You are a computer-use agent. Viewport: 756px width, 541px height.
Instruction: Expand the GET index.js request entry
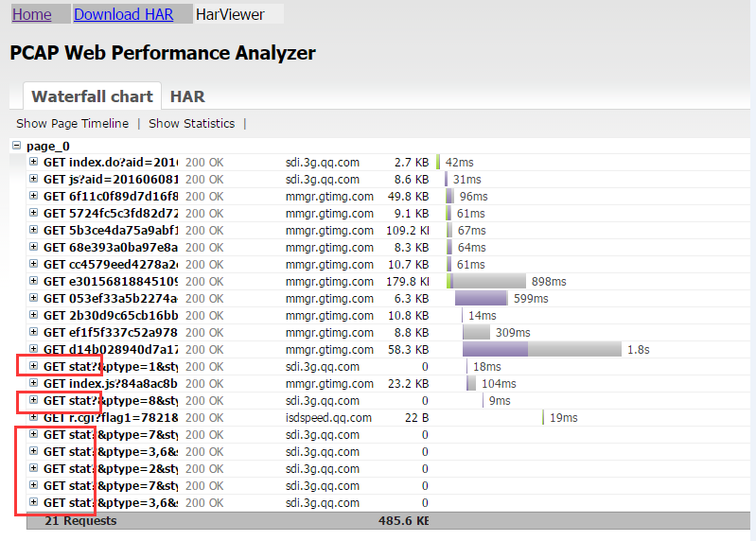(x=34, y=383)
